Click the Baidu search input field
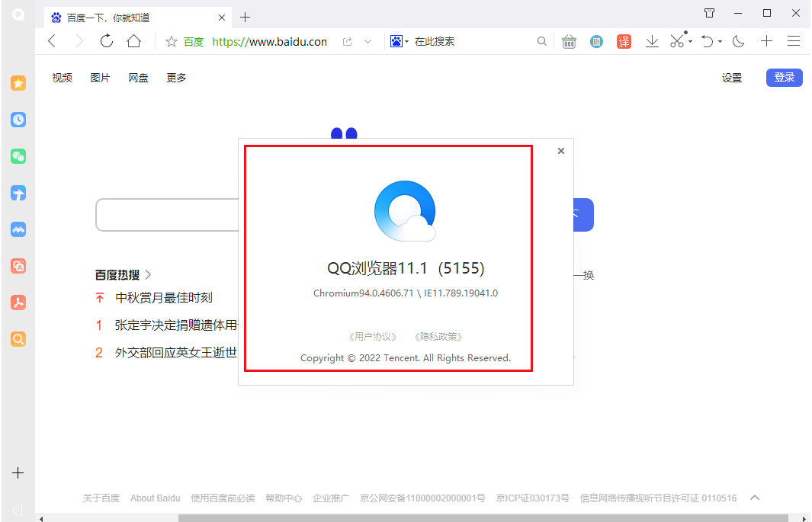 [x=167, y=215]
